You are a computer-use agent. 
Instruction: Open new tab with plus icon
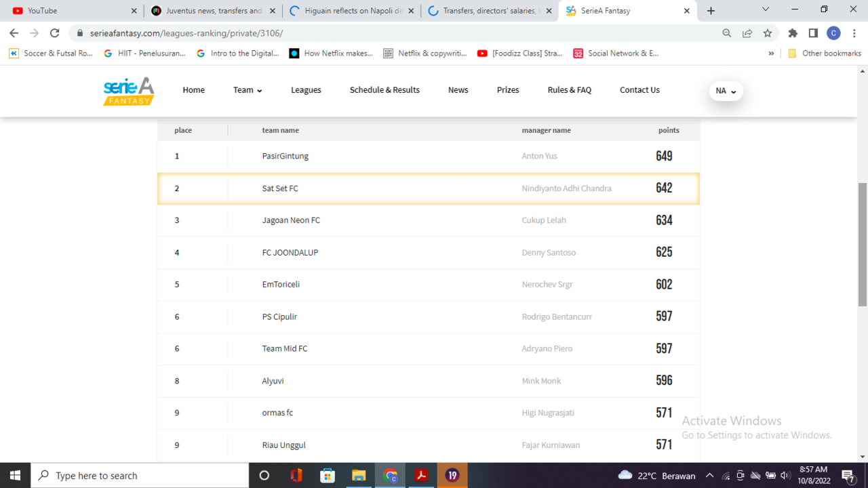(711, 11)
